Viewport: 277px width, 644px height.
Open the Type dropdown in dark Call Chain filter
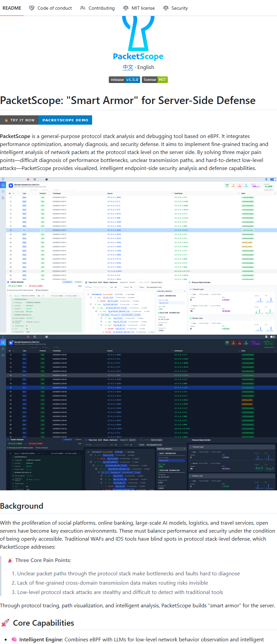click(x=118, y=445)
